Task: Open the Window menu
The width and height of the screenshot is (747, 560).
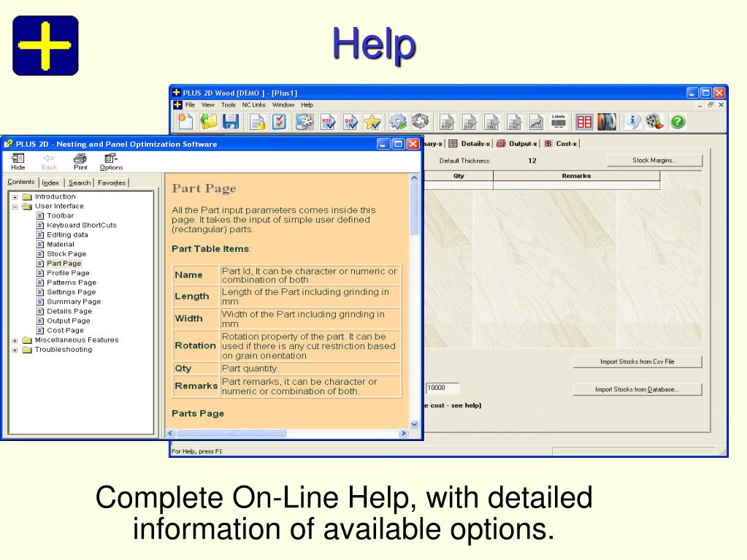Action: tap(283, 104)
